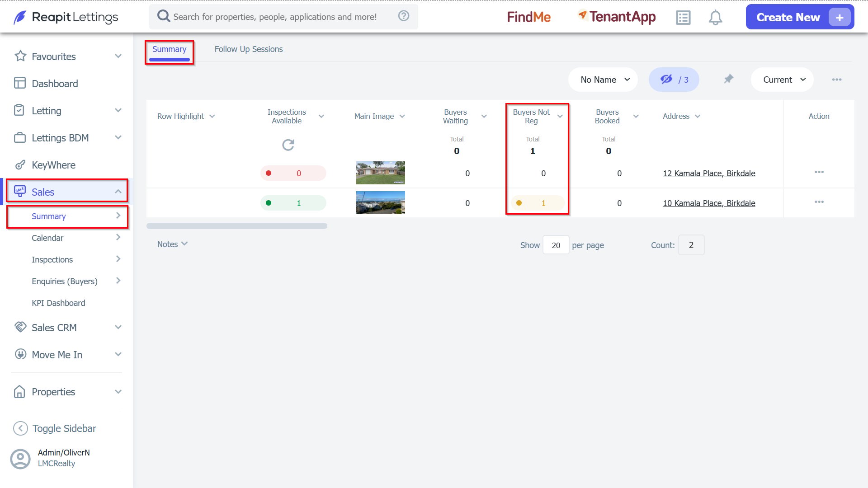Viewport: 868px width, 488px height.
Task: Click the list view icon beside TenantApp
Action: [683, 18]
